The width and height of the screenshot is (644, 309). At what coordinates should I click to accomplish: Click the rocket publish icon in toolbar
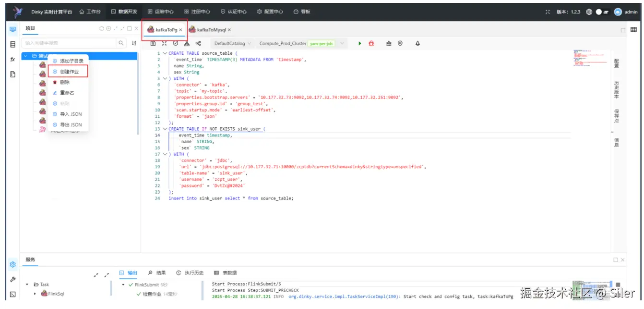pos(417,43)
